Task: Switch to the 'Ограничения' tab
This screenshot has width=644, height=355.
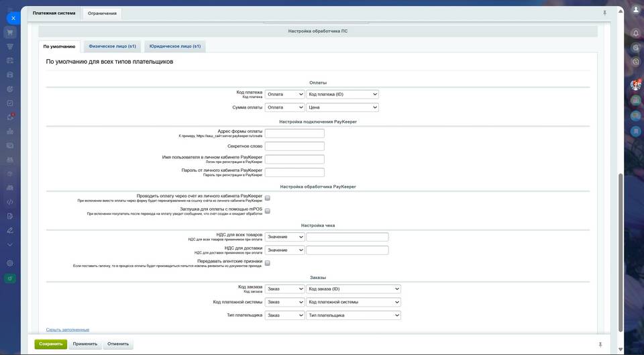Action: 102,13
